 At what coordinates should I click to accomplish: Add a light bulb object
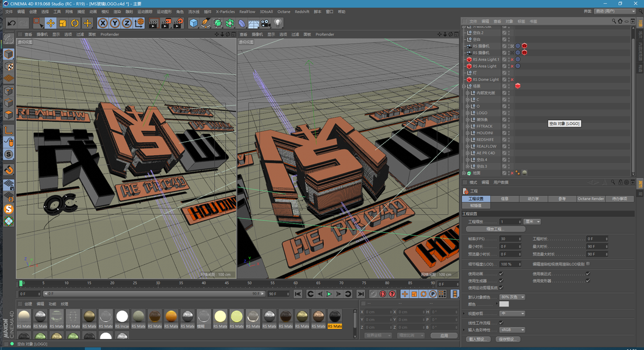point(278,23)
